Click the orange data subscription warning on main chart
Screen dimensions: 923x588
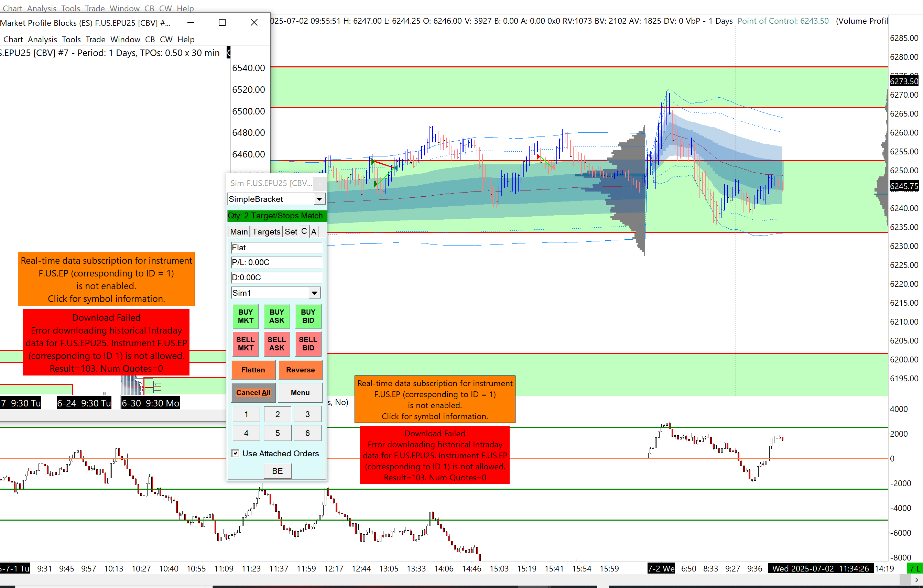click(435, 400)
